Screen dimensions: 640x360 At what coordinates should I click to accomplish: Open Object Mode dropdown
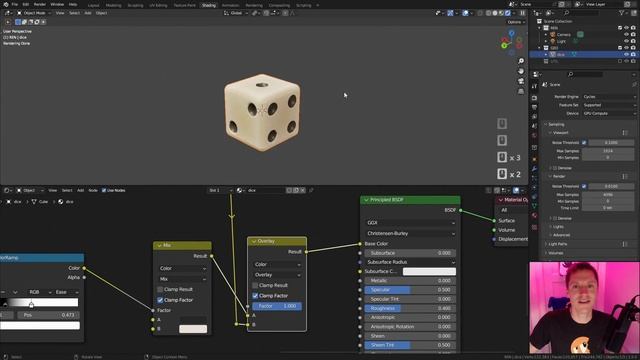point(34,13)
